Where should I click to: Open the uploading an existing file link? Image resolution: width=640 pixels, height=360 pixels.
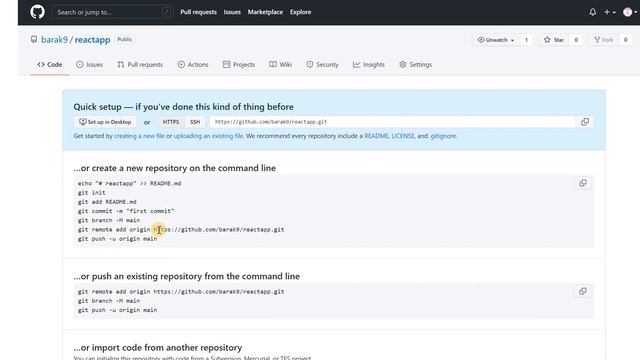coord(209,136)
